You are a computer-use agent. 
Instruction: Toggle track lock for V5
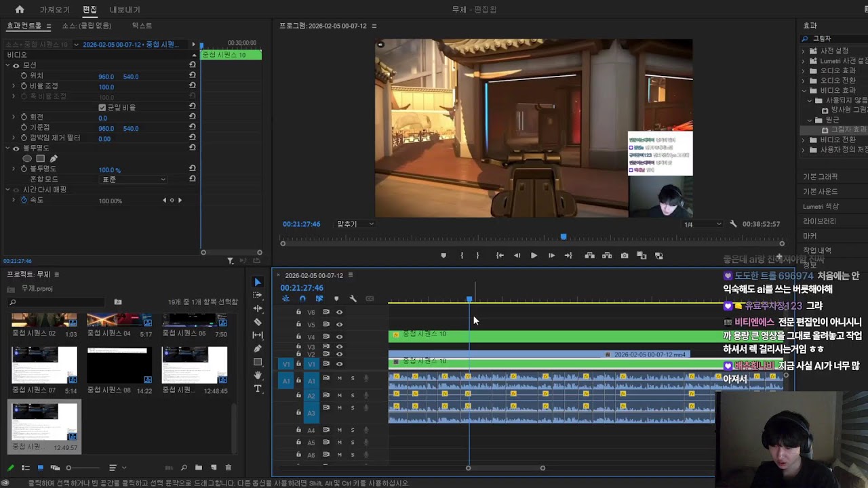tap(298, 325)
